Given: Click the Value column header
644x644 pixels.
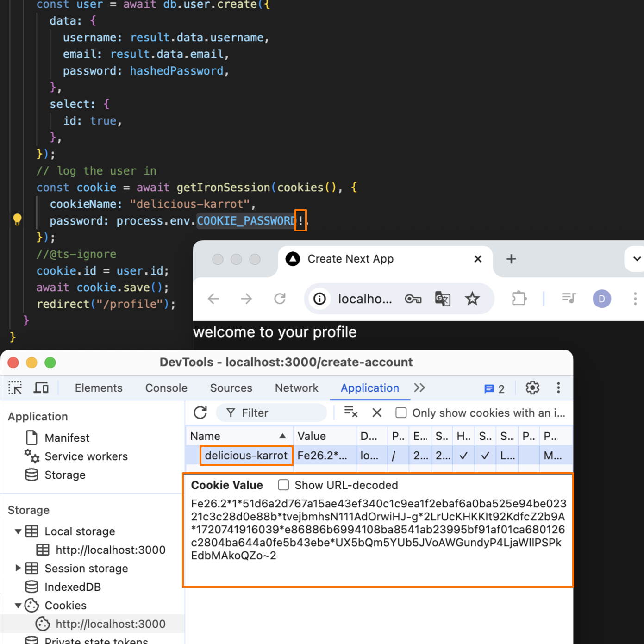Looking at the screenshot, I should [325, 436].
